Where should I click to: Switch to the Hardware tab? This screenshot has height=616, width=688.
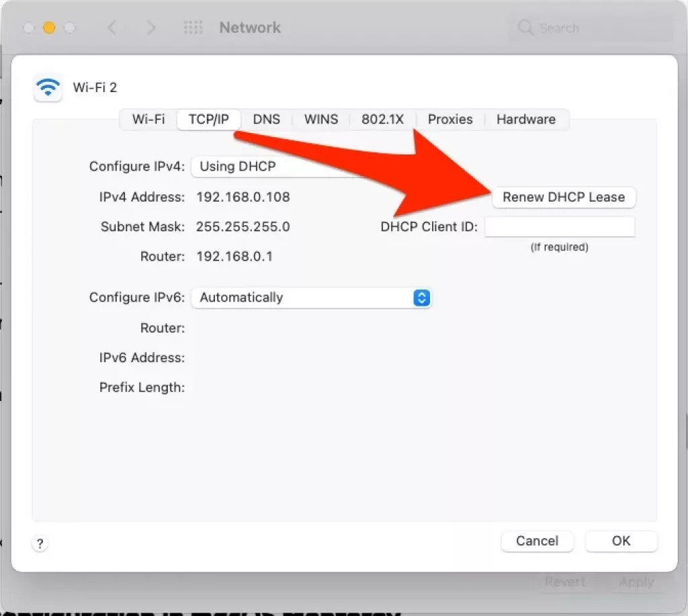click(x=526, y=120)
